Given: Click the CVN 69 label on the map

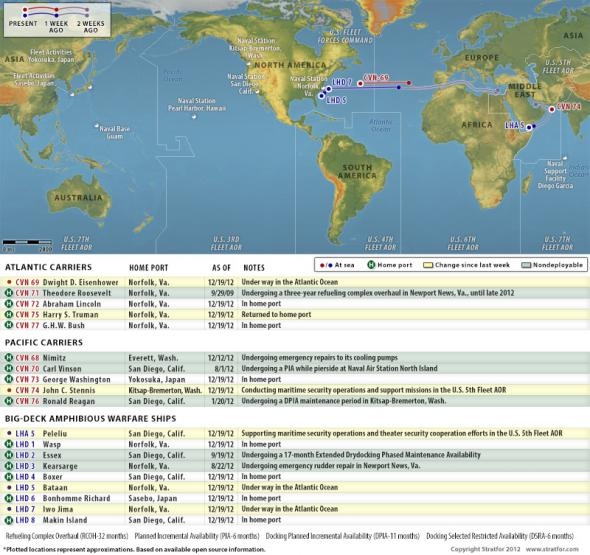Looking at the screenshot, I should [376, 78].
